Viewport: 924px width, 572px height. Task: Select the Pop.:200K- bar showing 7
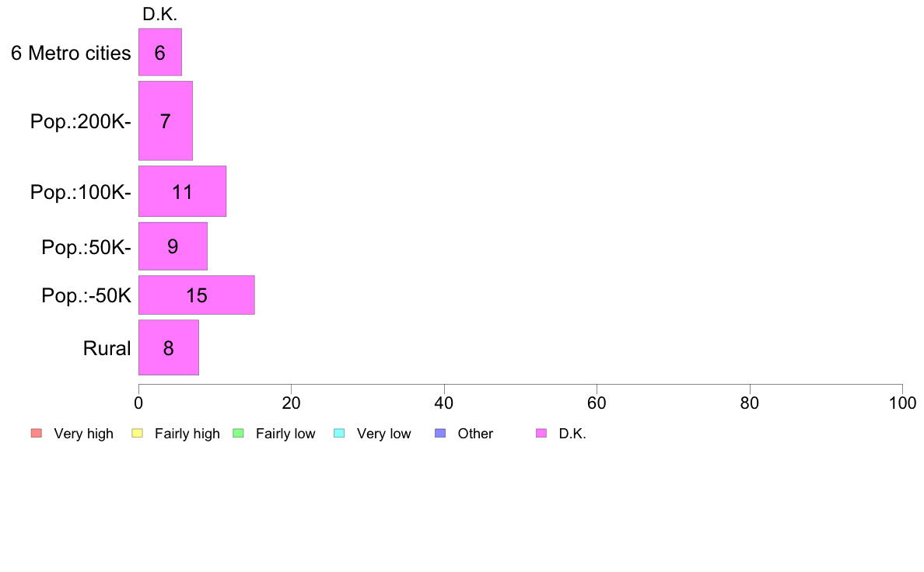(x=166, y=120)
